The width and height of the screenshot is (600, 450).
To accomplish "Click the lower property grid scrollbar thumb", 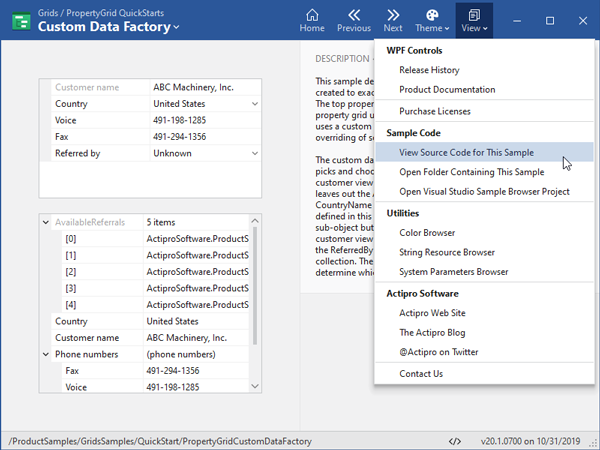I will [x=255, y=285].
